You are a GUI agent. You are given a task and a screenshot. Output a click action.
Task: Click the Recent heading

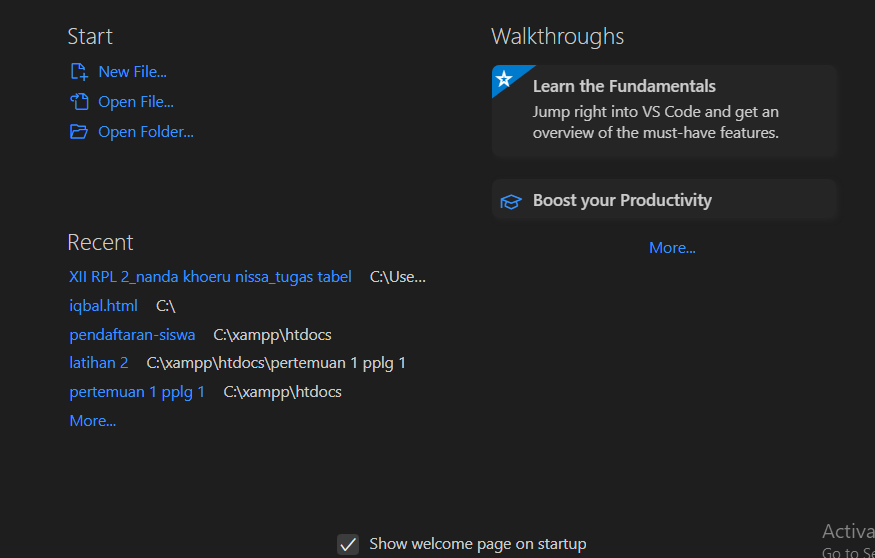click(100, 242)
